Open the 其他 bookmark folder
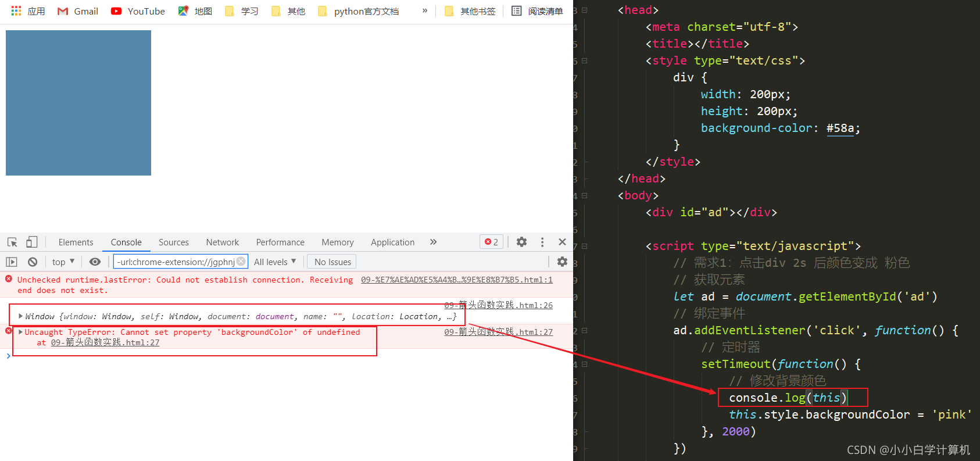 coord(288,11)
